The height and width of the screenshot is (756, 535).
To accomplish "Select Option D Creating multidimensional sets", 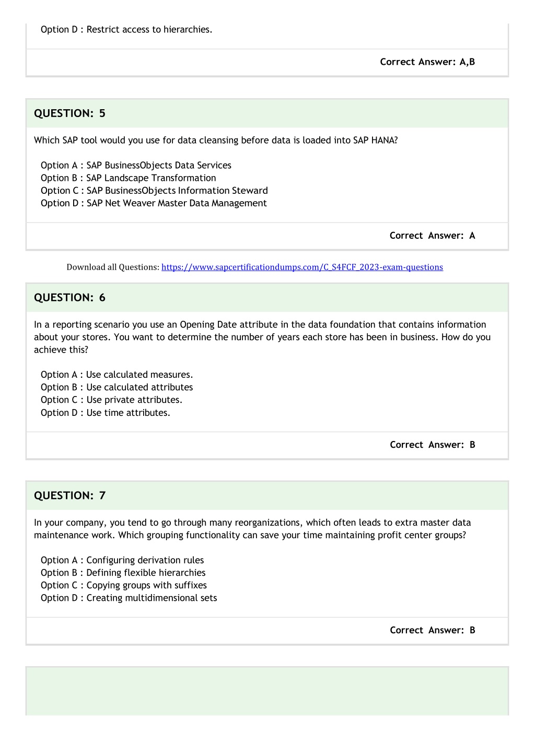I will click(129, 598).
